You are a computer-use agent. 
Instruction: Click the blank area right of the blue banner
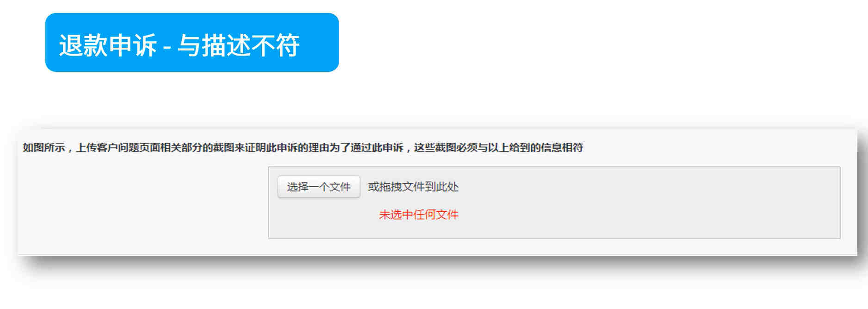(x=601, y=42)
